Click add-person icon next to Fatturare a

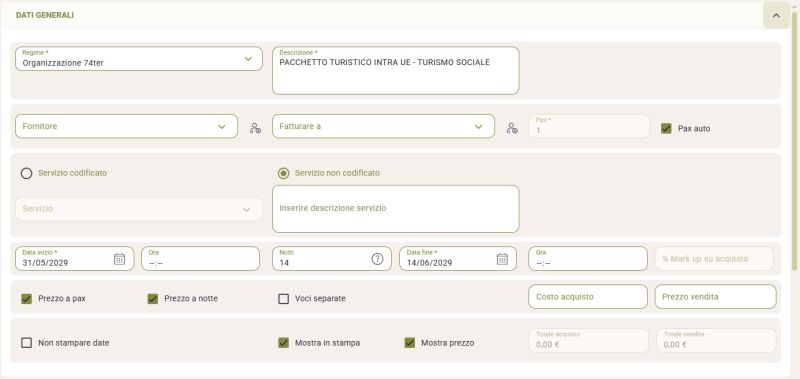(x=512, y=129)
